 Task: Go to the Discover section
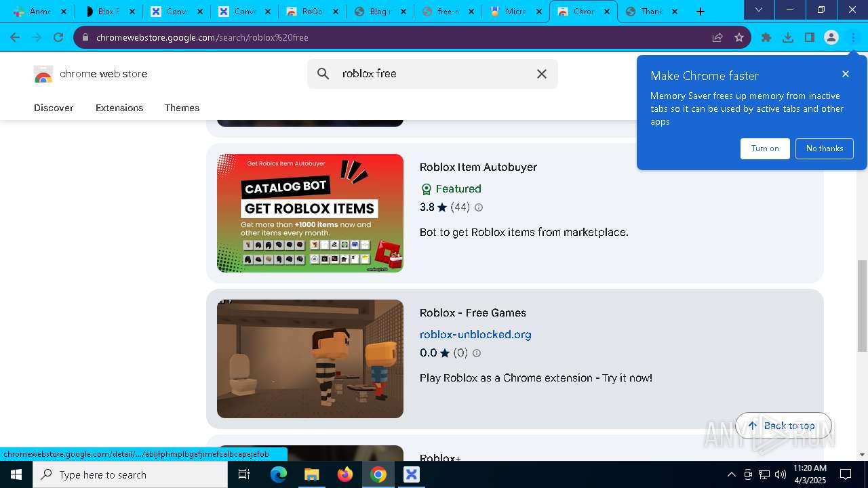click(54, 108)
